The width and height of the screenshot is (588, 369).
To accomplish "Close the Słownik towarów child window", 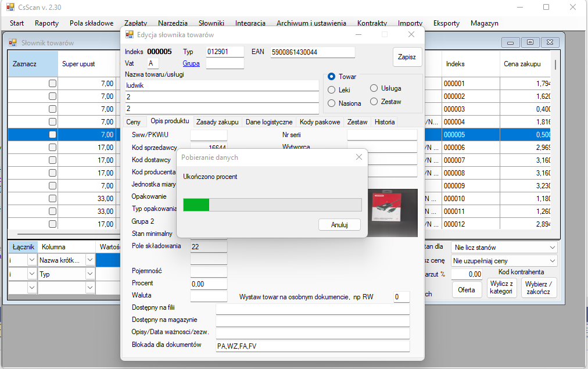I will click(550, 42).
